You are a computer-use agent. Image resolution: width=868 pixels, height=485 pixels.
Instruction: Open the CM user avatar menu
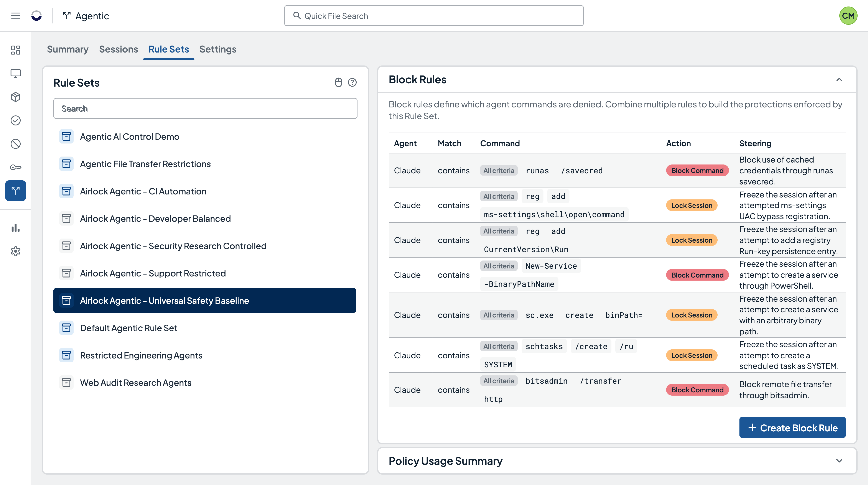click(x=848, y=16)
